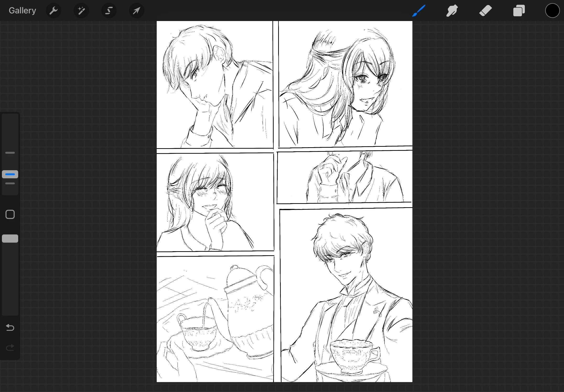Viewport: 564px width, 392px height.
Task: Tap the brush opacity slider handle
Action: click(x=10, y=239)
